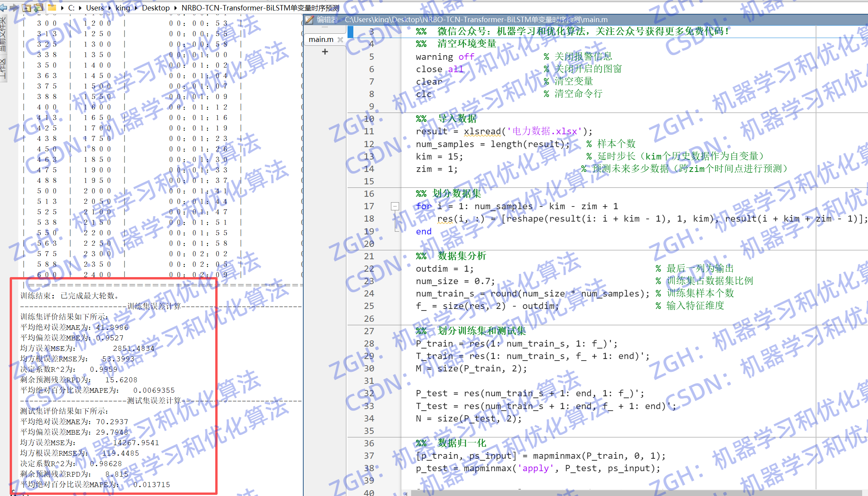Open the 工作区 side panel tab
868x496 pixels.
pyautogui.click(x=3, y=68)
